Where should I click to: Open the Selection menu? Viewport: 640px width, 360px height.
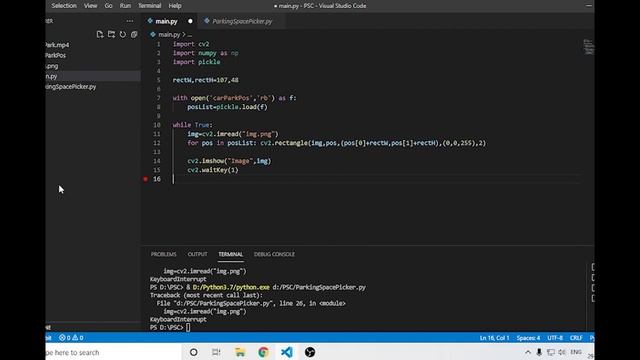[x=64, y=6]
